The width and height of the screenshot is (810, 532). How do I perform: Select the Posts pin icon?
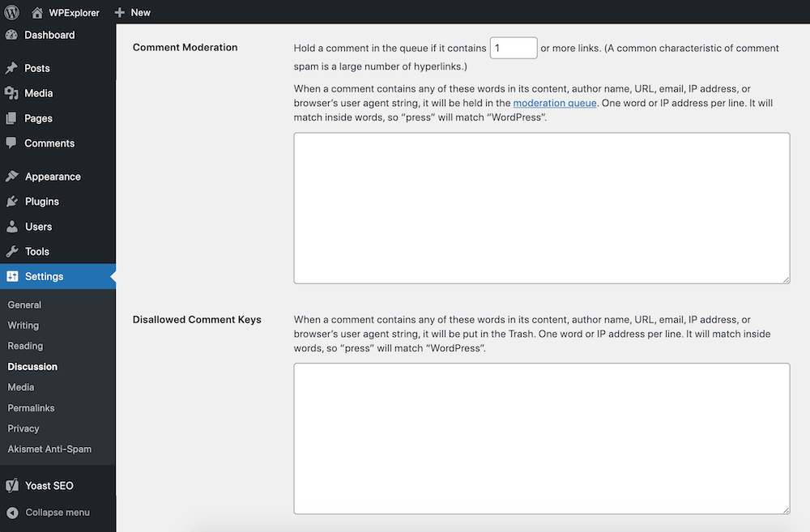coord(14,68)
